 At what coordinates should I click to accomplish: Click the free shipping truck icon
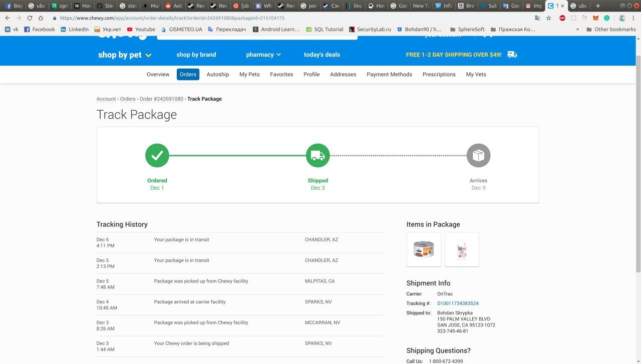click(512, 55)
